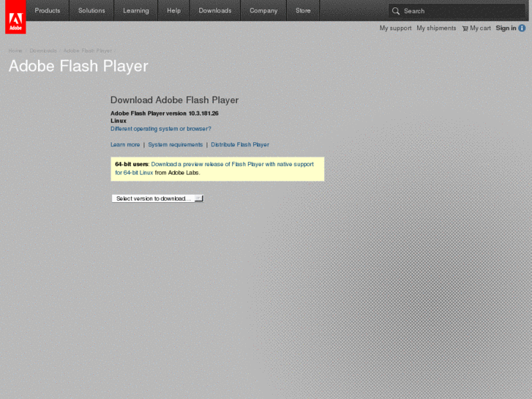This screenshot has height=399, width=532.
Task: Click the blue info icon beside Sign in
Action: pyautogui.click(x=522, y=28)
